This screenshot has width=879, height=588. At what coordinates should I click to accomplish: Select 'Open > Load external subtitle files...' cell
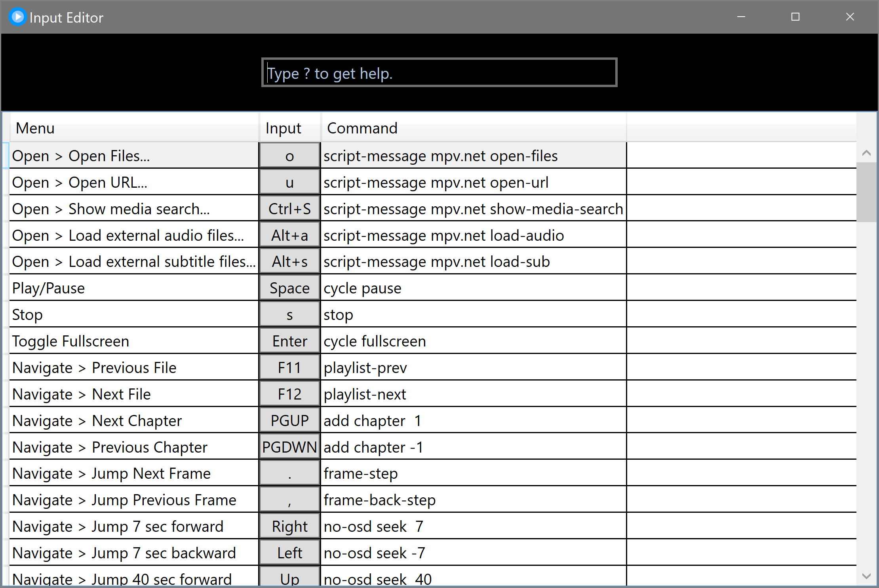(134, 261)
